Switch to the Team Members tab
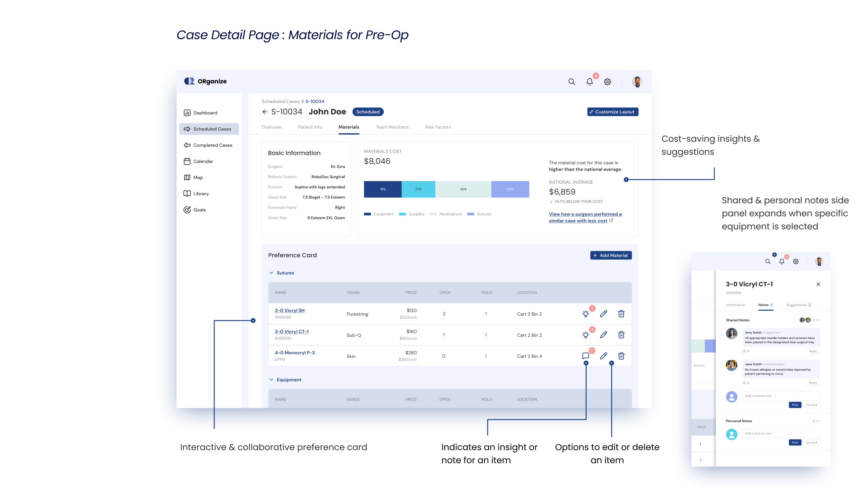This screenshot has width=868, height=488. point(392,127)
